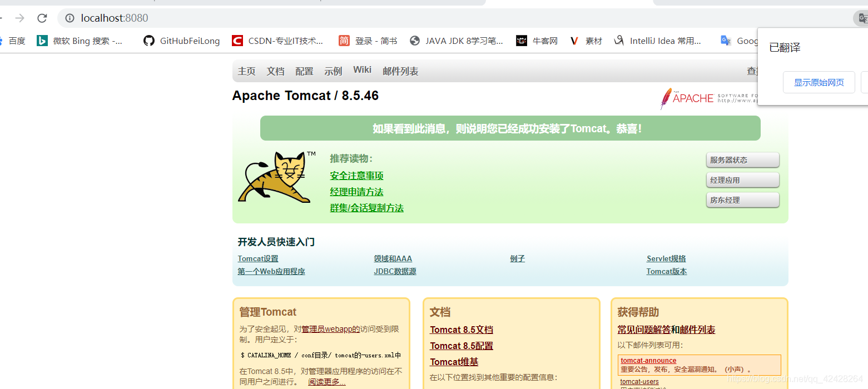Viewport: 868px width, 389px height.
Task: Click the Apache feather logo
Action: coord(666,98)
